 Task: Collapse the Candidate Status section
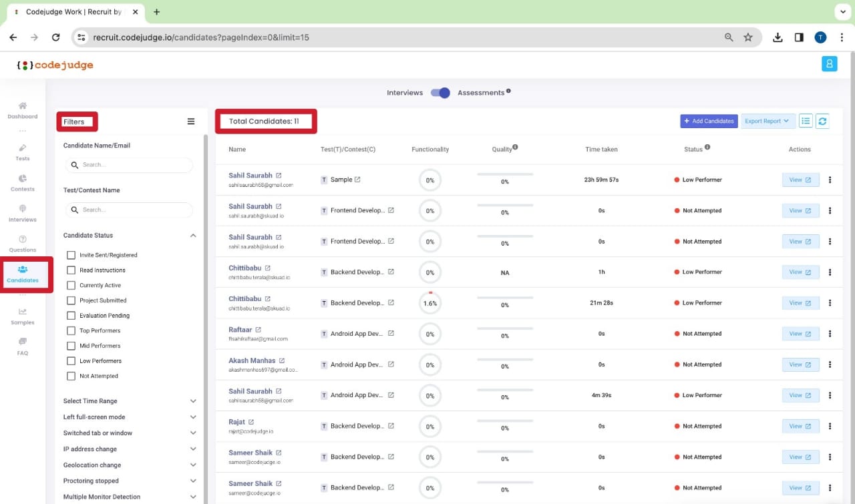(193, 235)
